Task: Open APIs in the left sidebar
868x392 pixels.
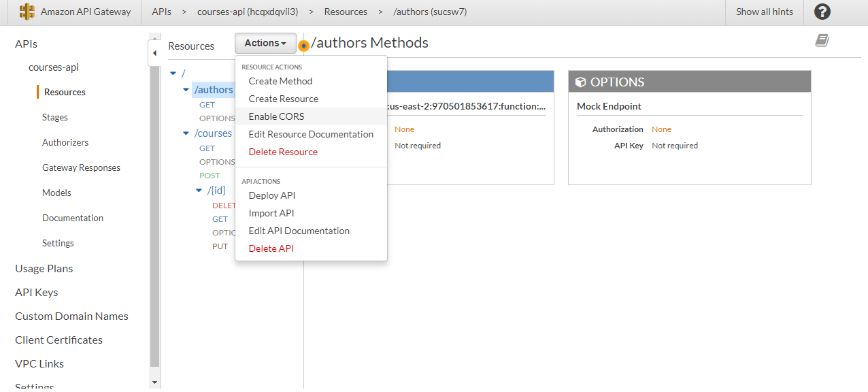Action: tap(26, 44)
